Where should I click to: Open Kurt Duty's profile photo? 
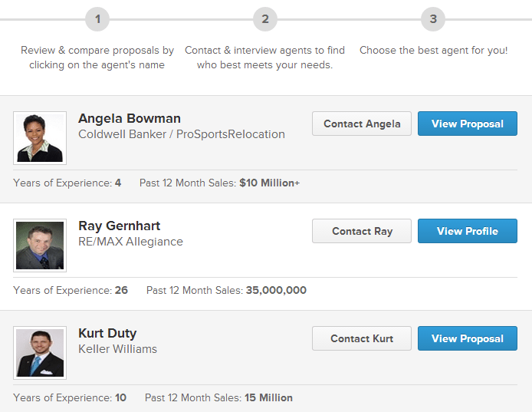pos(40,353)
